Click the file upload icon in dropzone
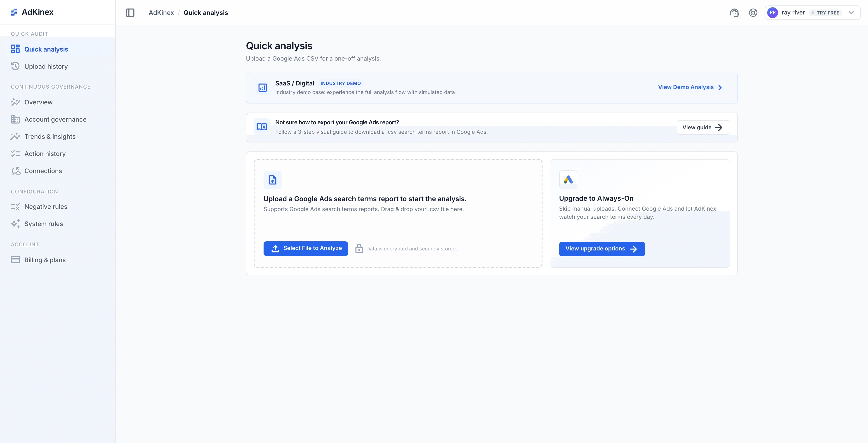 coord(272,180)
